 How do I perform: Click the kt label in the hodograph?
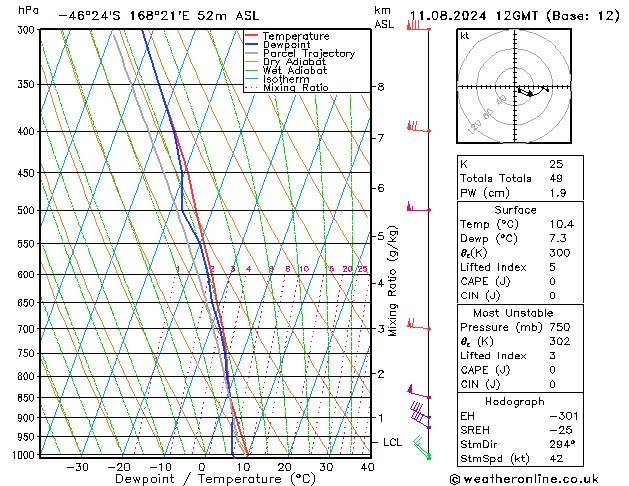tap(465, 36)
